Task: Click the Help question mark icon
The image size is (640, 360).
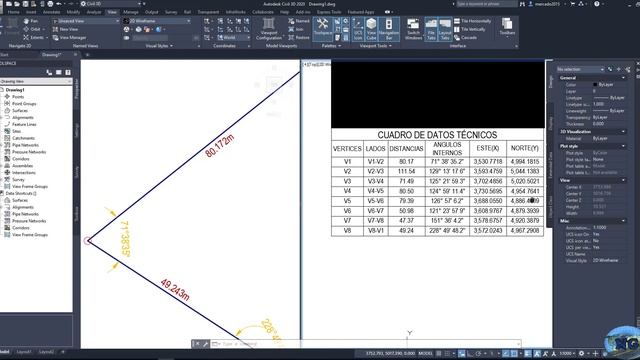Action: 597,4
